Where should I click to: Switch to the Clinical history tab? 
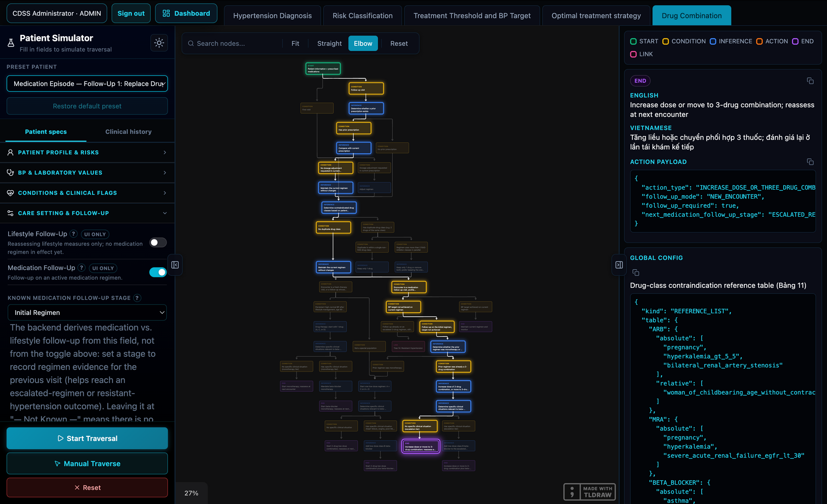[x=128, y=132]
